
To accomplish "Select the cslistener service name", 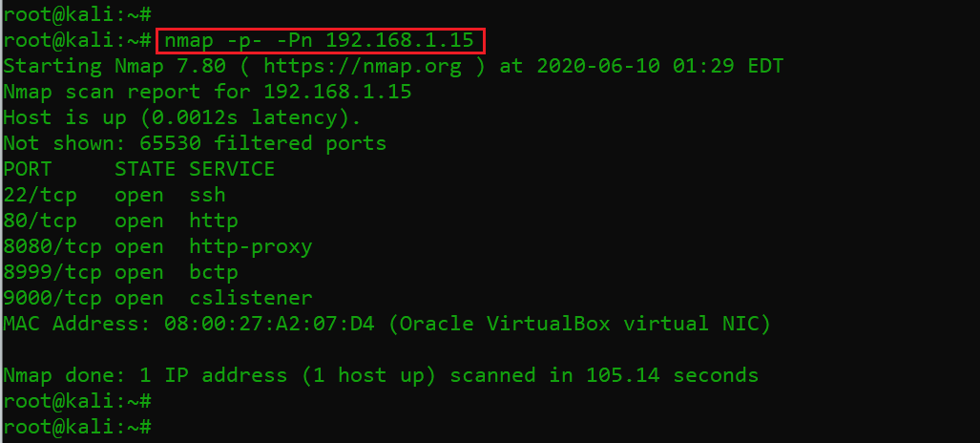I will [250, 299].
